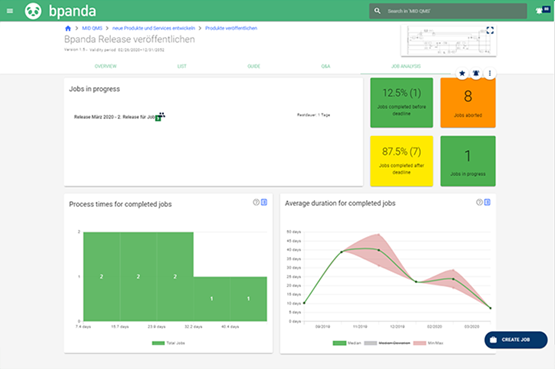Open job 'Release März 2020 - 2. Release für Job'
Screen dimensions: 555x369
pos(114,117)
